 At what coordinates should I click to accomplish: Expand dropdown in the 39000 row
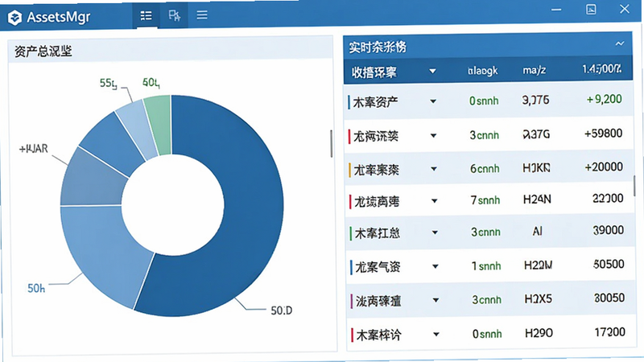point(435,232)
